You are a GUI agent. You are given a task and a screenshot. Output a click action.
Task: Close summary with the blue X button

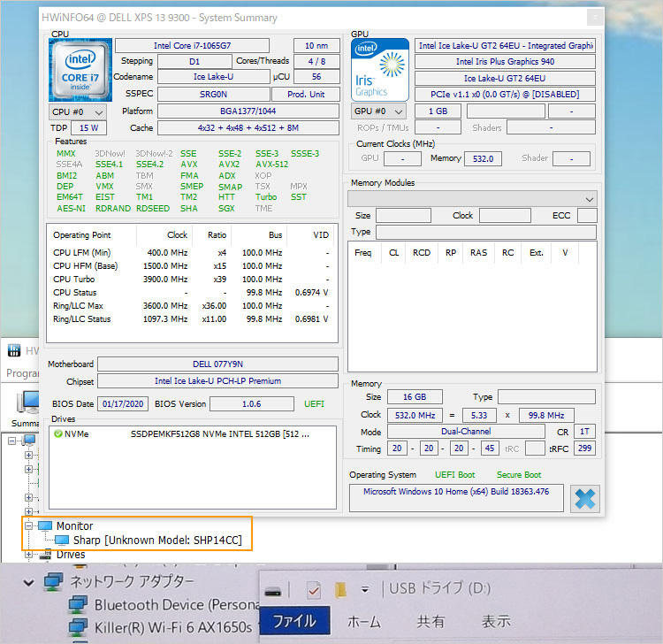(x=585, y=499)
